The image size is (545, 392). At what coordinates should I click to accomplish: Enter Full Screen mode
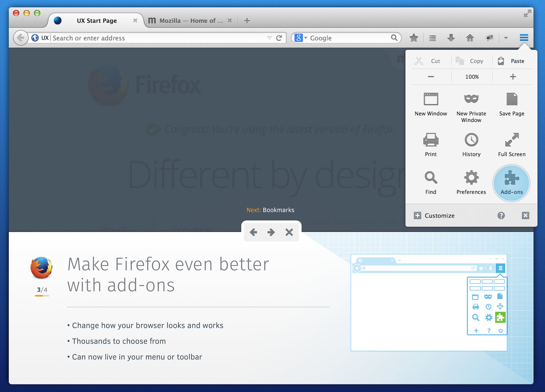512,145
